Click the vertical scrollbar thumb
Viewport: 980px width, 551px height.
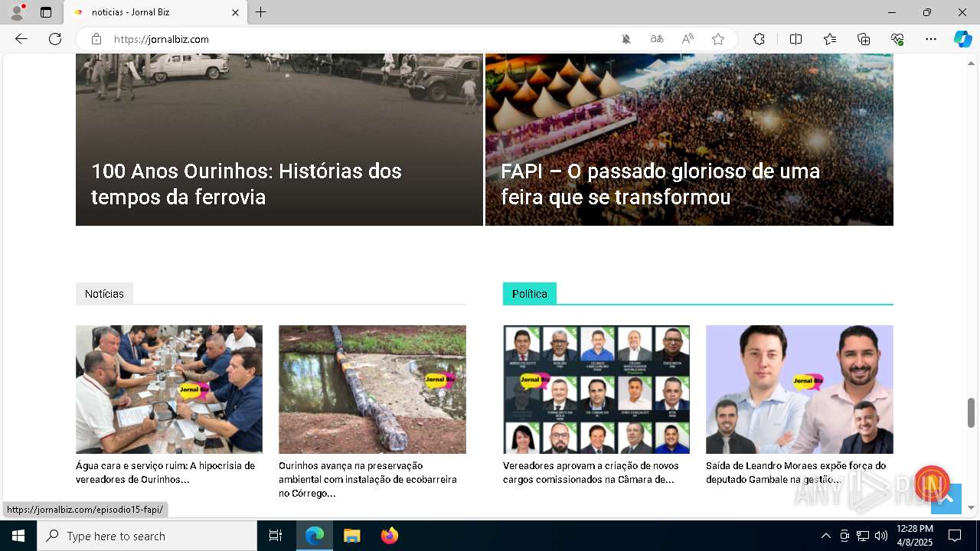[971, 413]
